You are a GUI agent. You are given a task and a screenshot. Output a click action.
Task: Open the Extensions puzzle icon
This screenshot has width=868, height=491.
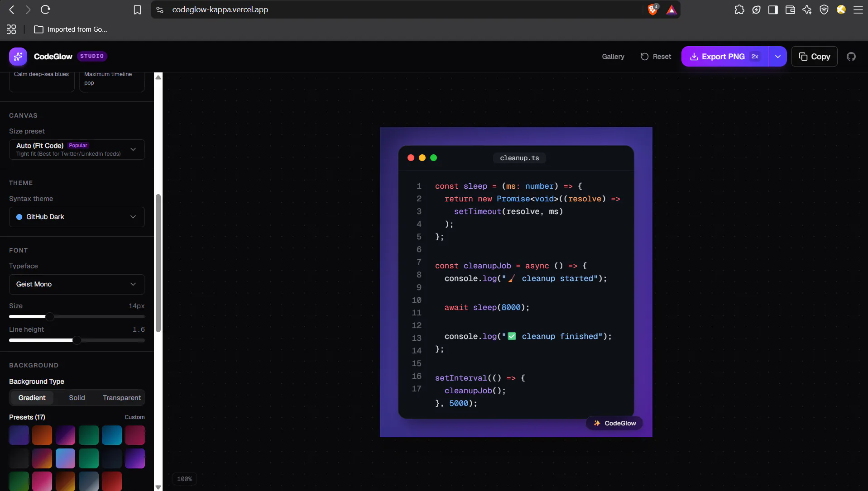point(739,10)
